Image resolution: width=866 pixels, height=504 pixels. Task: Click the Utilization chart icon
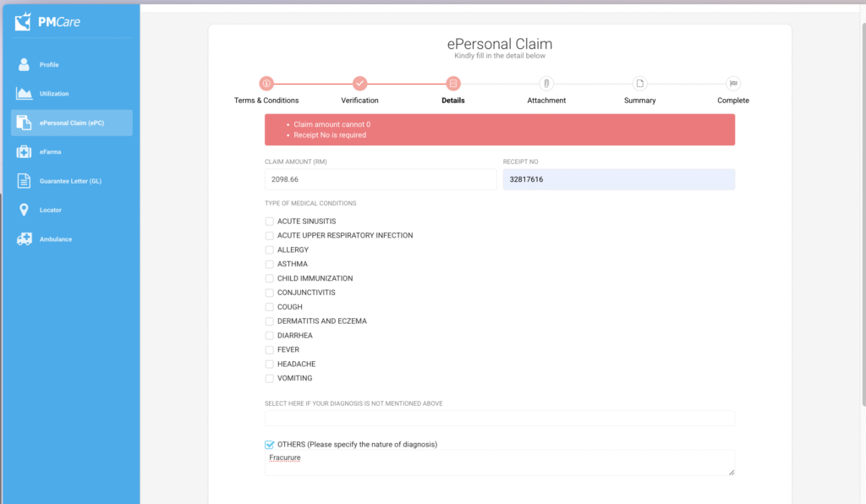(24, 94)
